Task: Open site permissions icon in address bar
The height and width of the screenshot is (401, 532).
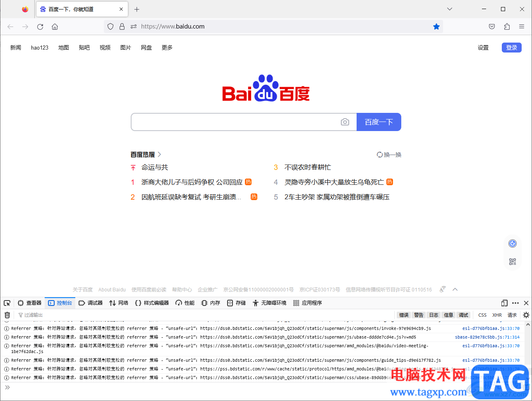Action: pyautogui.click(x=134, y=26)
